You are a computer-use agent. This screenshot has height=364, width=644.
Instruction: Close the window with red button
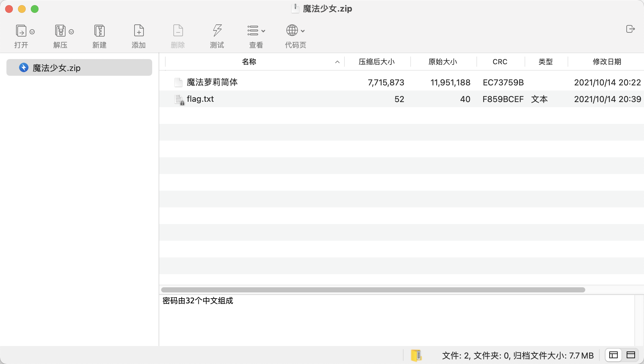pos(9,9)
